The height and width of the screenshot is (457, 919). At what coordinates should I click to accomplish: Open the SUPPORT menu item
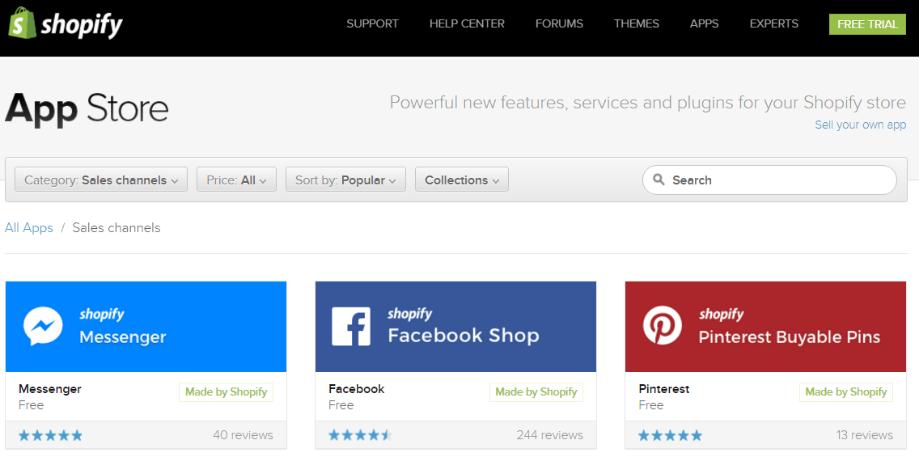[372, 24]
